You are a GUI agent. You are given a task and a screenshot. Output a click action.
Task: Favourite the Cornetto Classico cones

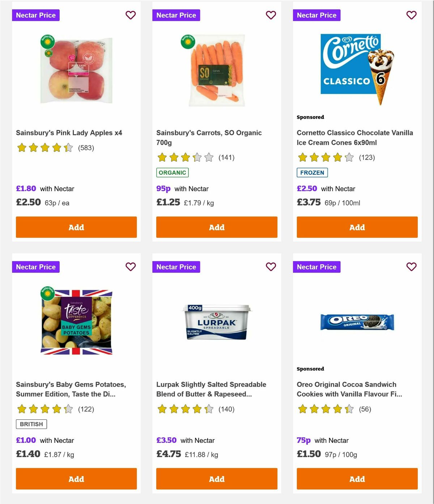point(411,15)
